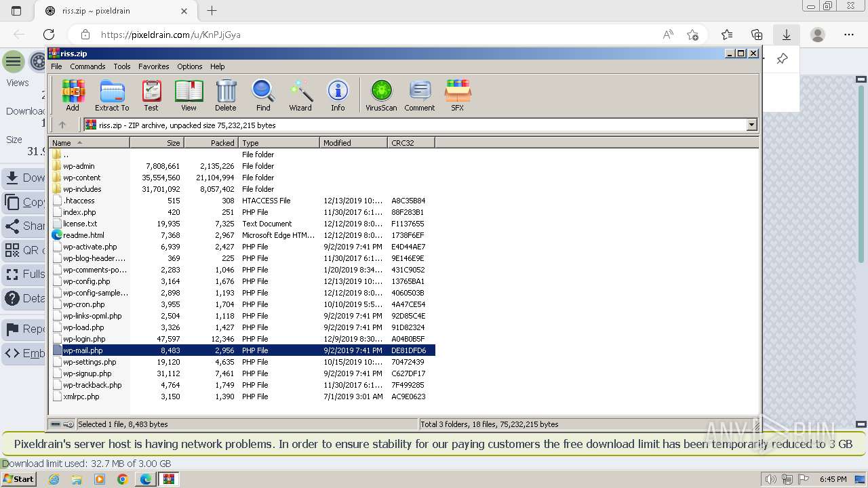Screen dimensions: 868x488
Task: Select wp-activate.php file
Action: 90,247
